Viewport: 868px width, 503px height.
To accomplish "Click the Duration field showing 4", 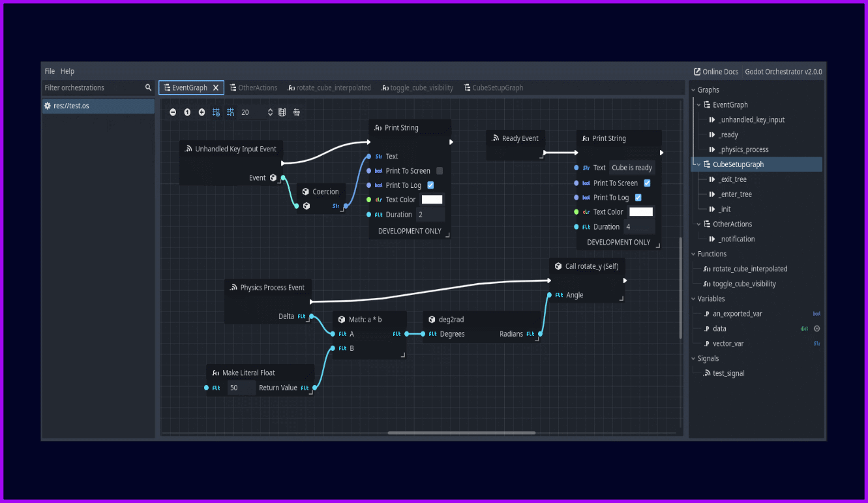I will click(x=639, y=227).
